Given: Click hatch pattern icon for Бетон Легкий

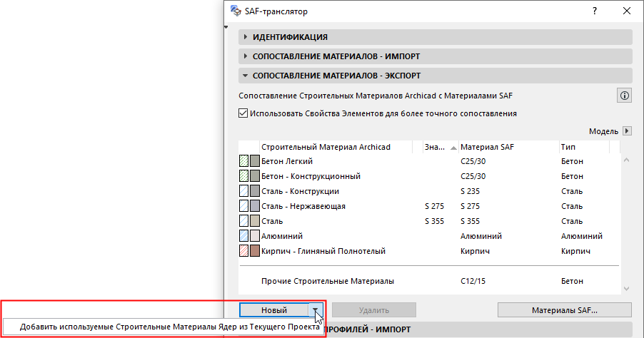Looking at the screenshot, I should 244,161.
